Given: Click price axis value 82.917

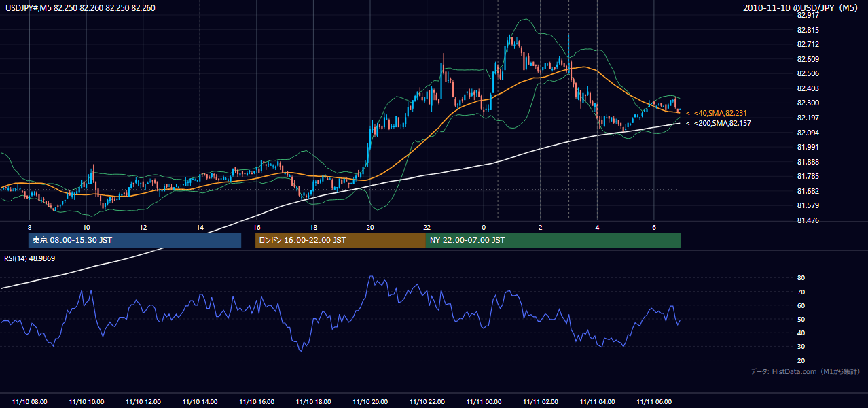Looking at the screenshot, I should tap(808, 16).
